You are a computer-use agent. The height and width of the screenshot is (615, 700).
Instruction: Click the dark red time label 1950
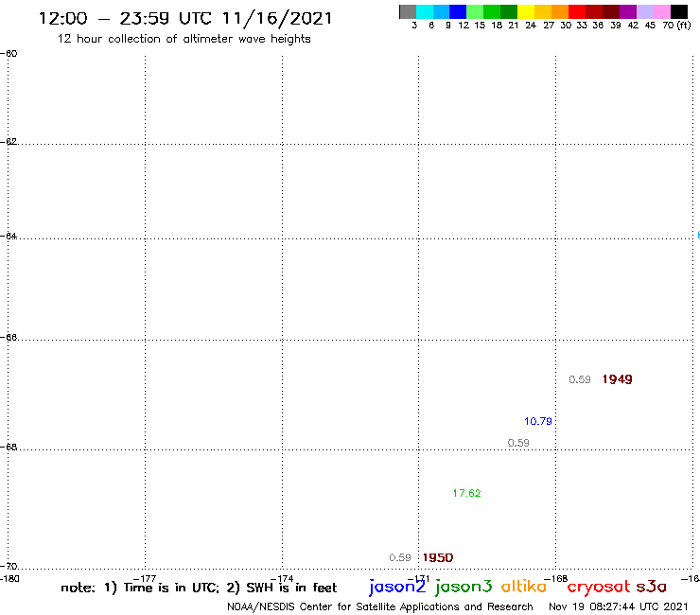click(437, 557)
